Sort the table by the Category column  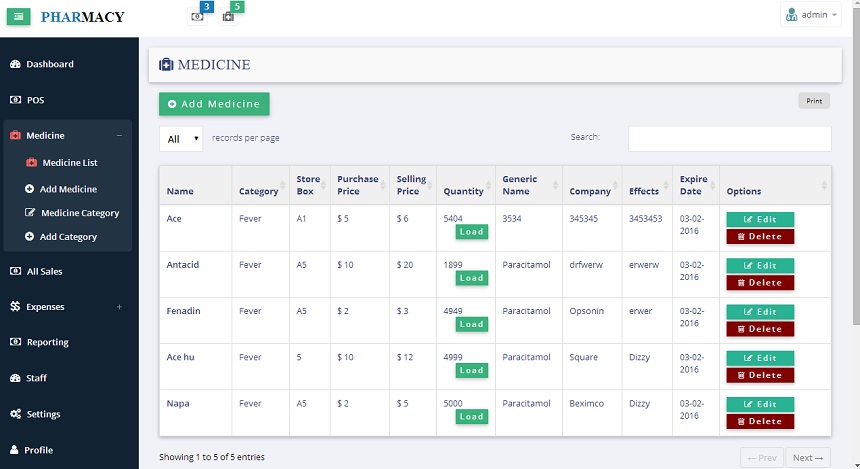point(260,185)
